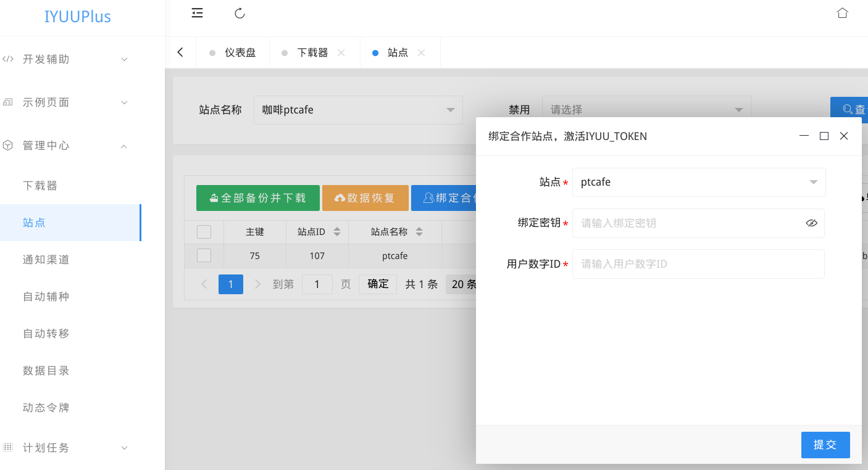The width and height of the screenshot is (868, 470).
Task: Collapse the sidebar menu icon
Action: [197, 13]
